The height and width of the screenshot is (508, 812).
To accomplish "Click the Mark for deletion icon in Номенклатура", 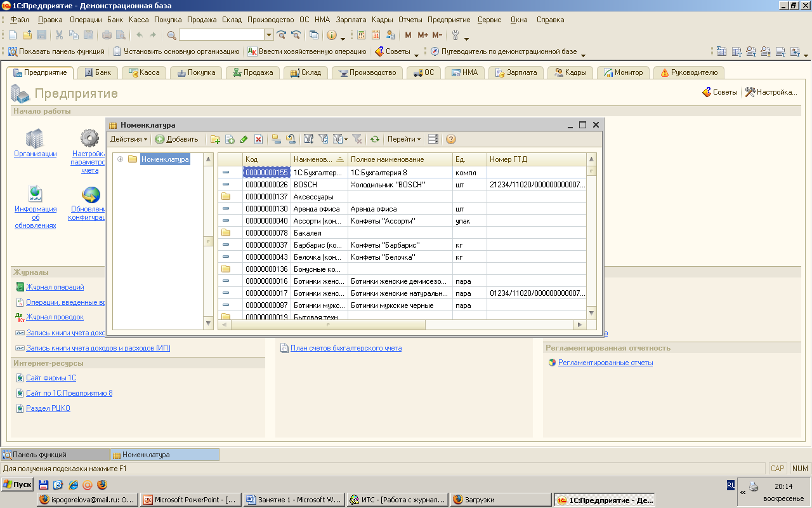I will (x=259, y=139).
